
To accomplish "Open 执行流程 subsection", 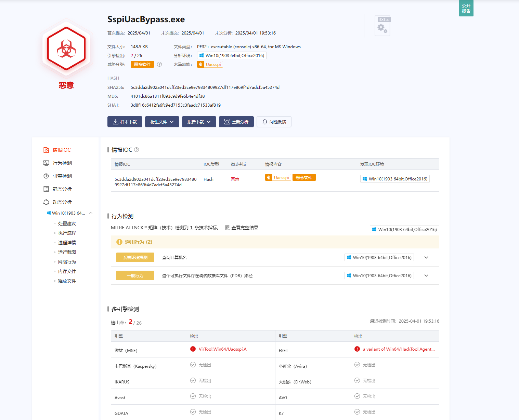I will pos(67,233).
